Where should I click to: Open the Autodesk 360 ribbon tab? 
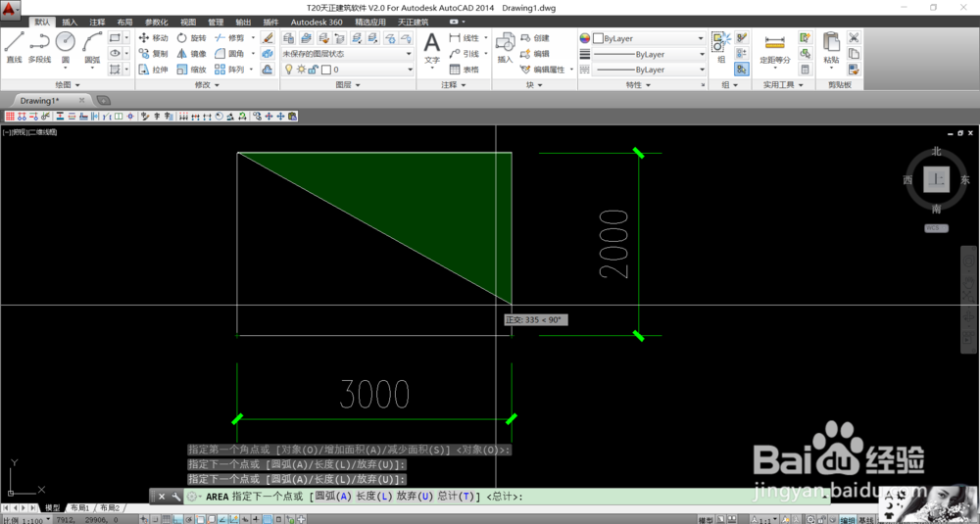(x=317, y=22)
